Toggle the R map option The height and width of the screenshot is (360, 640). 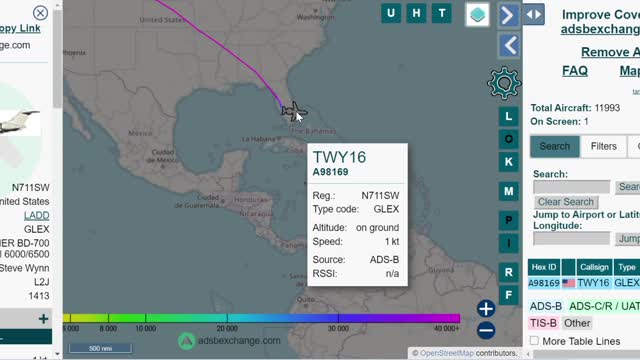coord(509,272)
